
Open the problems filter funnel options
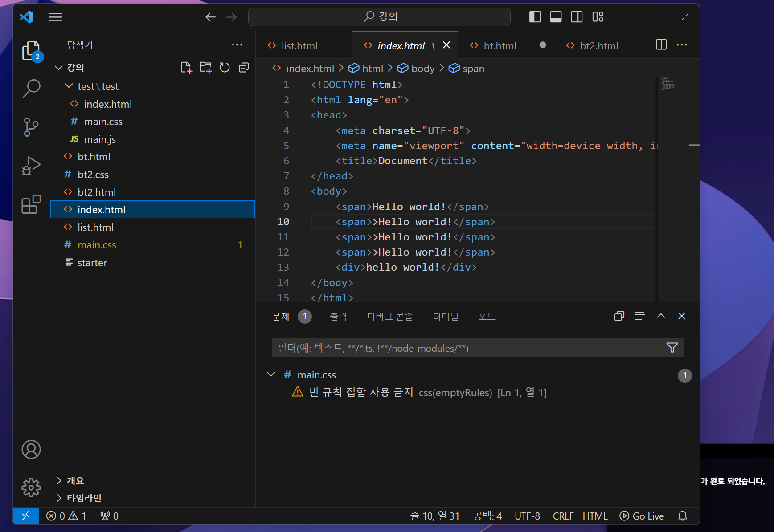(672, 348)
